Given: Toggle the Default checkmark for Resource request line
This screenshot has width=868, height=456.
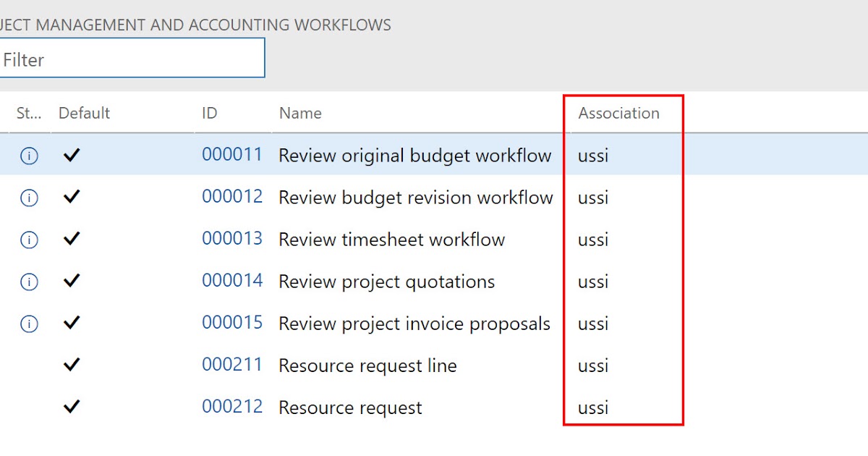Looking at the screenshot, I should click(x=72, y=365).
